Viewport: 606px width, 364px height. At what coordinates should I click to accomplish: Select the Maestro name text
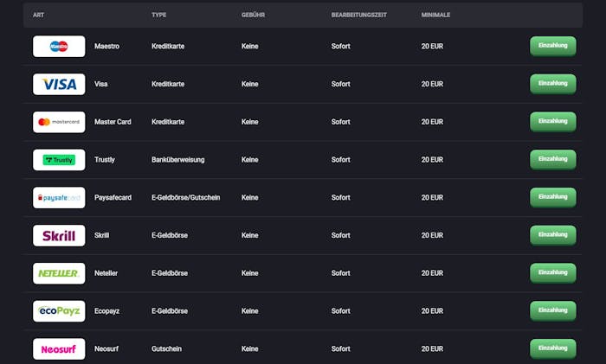click(x=106, y=47)
